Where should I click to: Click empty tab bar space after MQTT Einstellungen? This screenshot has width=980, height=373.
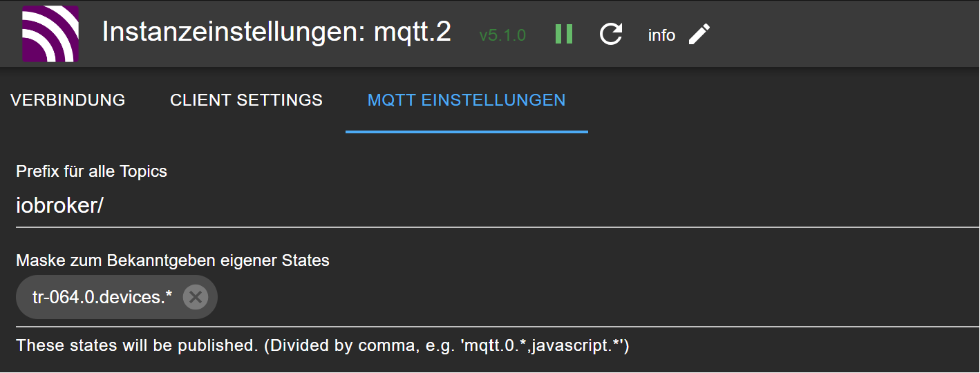[781, 100]
